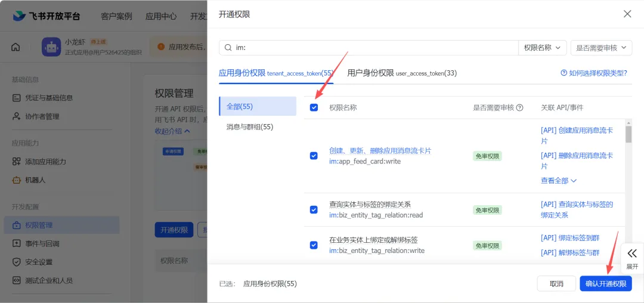
Task: Open [API] 创建应用消息流卡片 link
Action: 577,135
